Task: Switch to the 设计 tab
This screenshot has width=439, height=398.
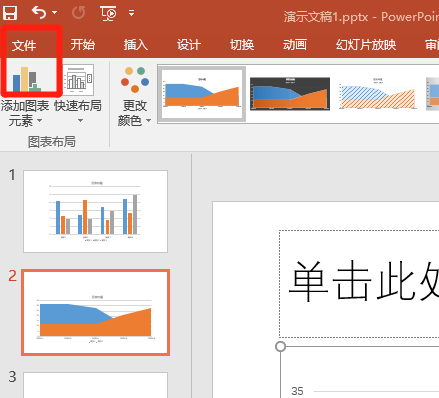Action: click(189, 44)
